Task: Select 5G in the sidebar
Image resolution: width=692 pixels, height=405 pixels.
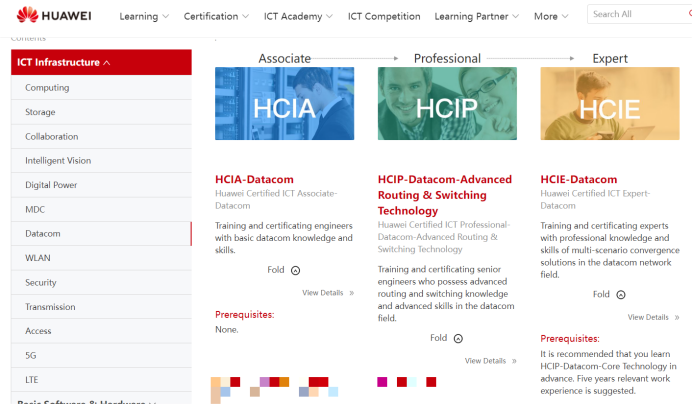Action: 101,355
